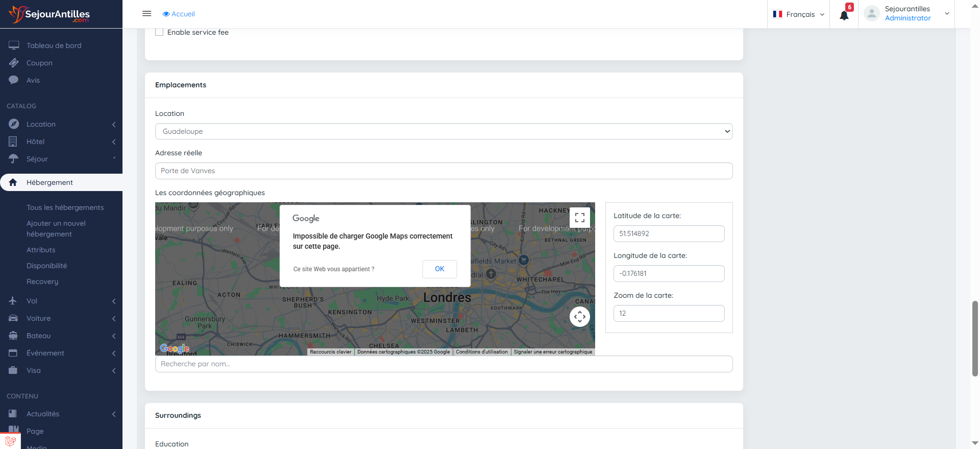Open Tous les hébergements menu item
The image size is (980, 449).
click(65, 207)
